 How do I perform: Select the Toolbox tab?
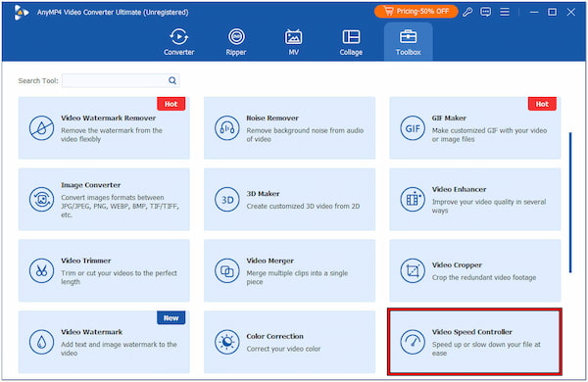coord(409,42)
